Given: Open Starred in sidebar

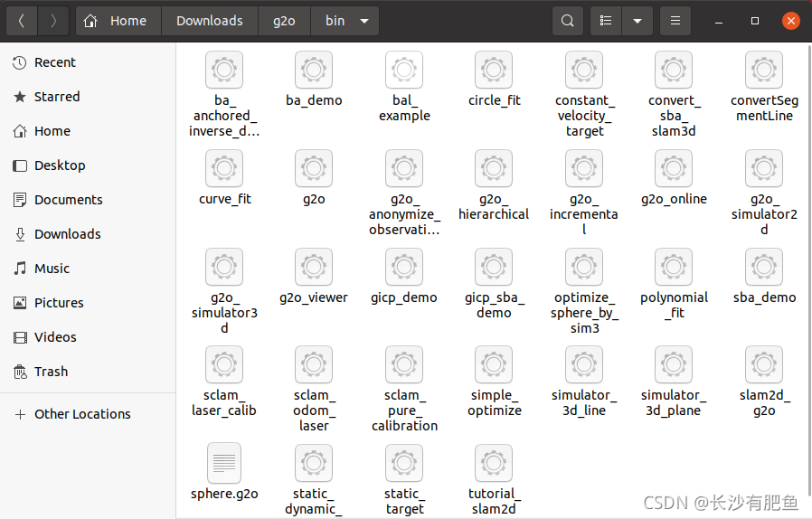Looking at the screenshot, I should click(x=88, y=97).
